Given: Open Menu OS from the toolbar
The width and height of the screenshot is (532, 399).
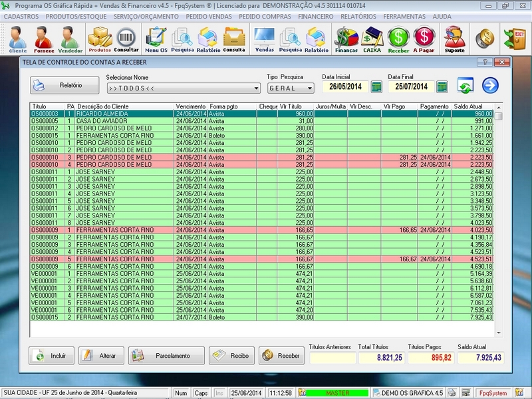Looking at the screenshot, I should (156, 39).
